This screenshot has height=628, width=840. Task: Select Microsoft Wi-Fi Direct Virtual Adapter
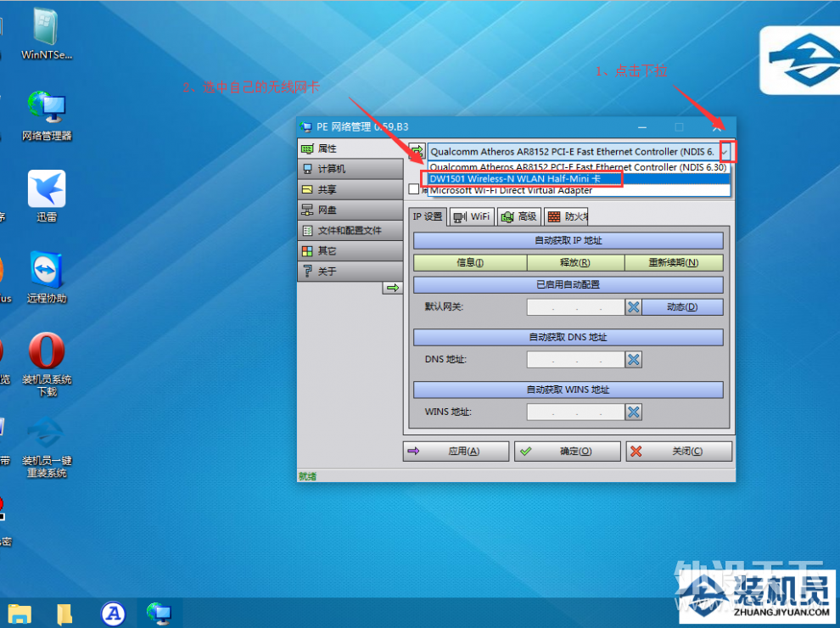[x=580, y=190]
